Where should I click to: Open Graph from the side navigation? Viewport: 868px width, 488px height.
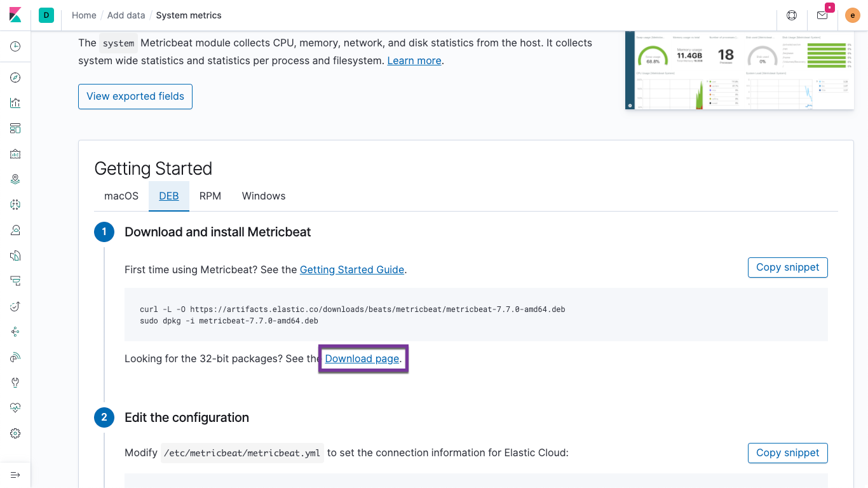click(15, 332)
